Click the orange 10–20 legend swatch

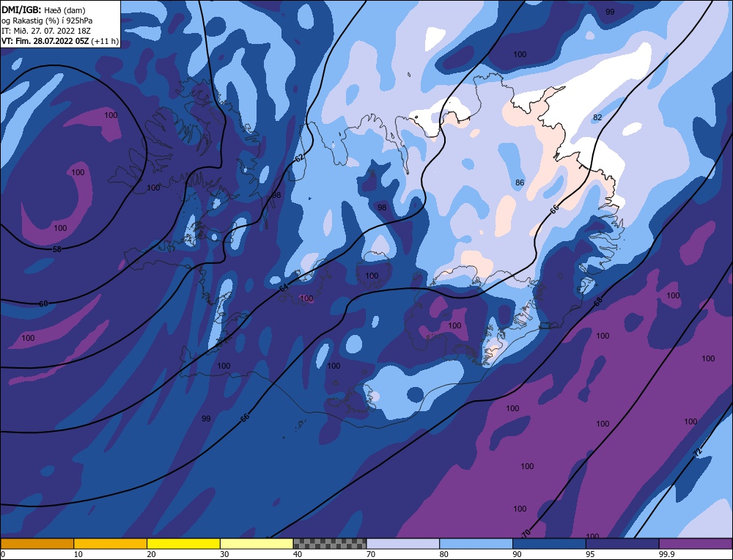111,544
